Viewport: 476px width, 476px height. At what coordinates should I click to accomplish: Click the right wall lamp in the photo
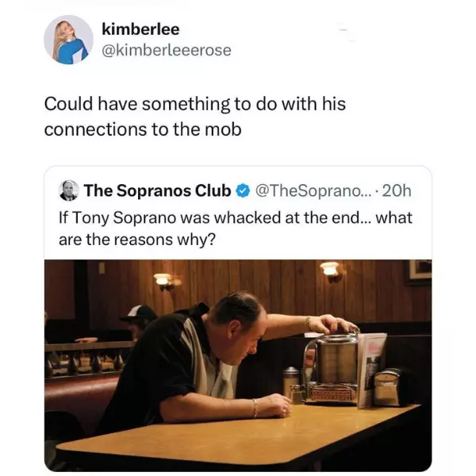330,271
